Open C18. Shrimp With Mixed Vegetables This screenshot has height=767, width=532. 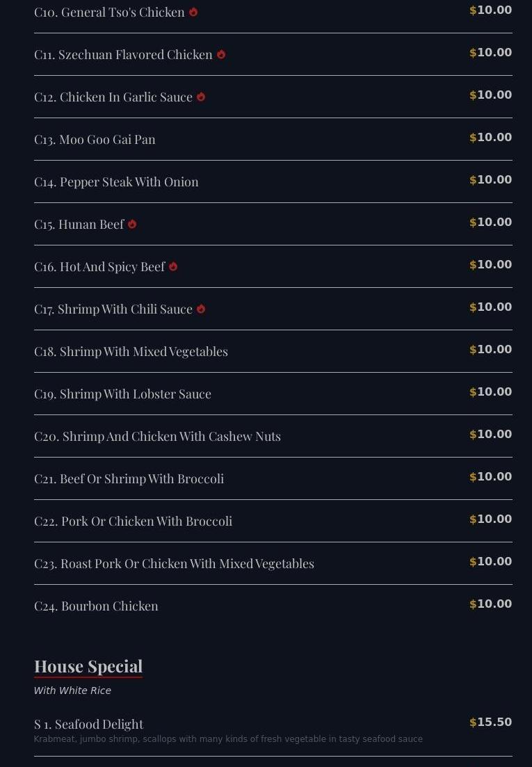[131, 351]
